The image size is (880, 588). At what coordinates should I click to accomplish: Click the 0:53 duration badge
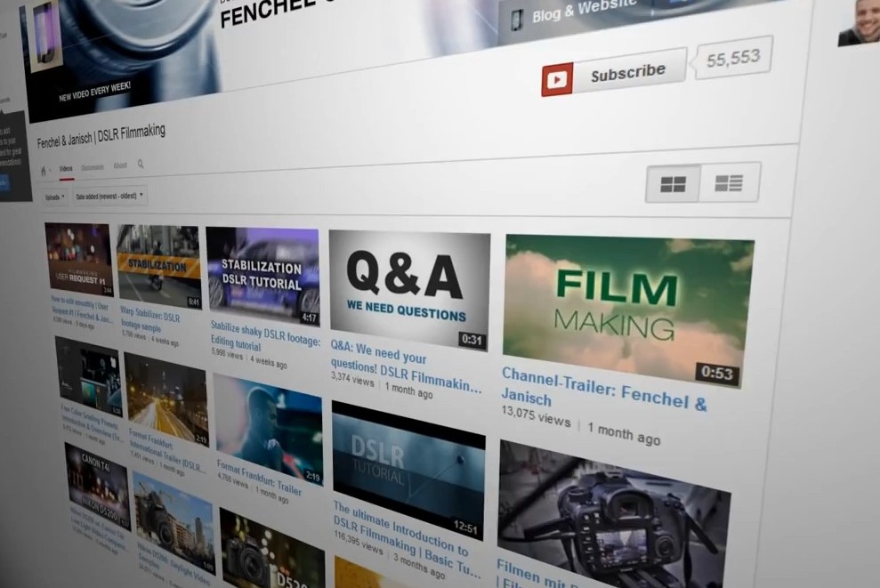pyautogui.click(x=717, y=372)
